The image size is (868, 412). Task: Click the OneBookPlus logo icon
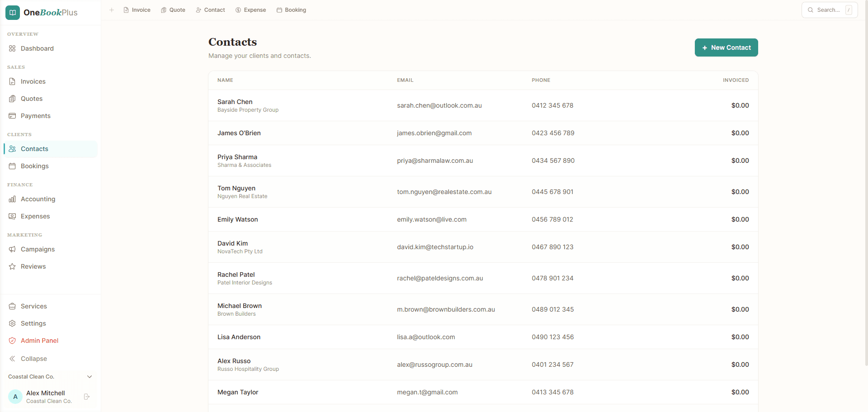12,12
